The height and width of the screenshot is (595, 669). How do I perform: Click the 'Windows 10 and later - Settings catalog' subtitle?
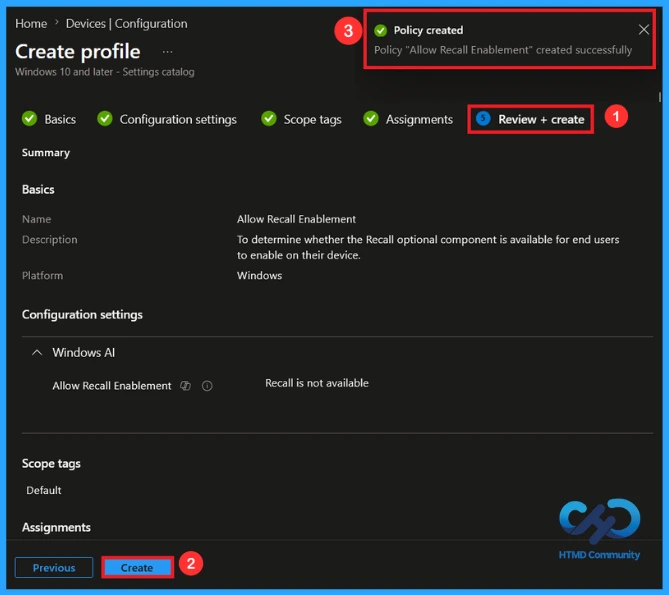(105, 72)
